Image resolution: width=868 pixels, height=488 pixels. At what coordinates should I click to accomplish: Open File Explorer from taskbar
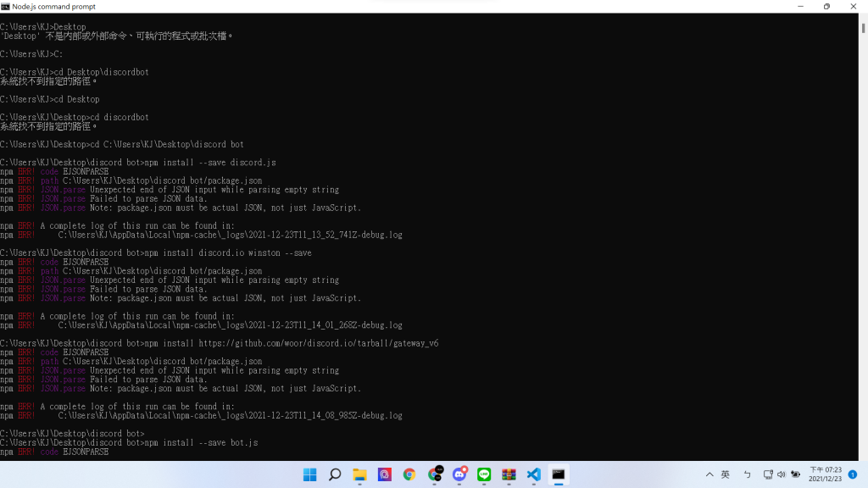[x=359, y=474]
